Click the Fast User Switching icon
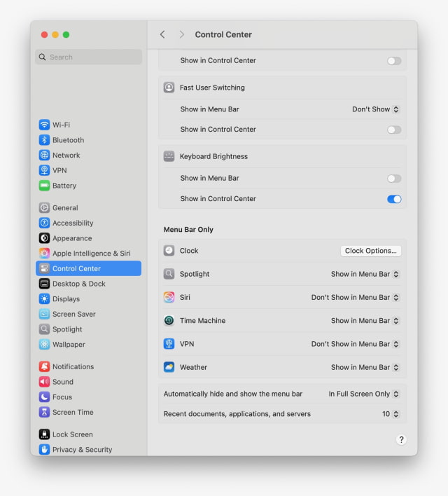This screenshot has height=496, width=448. click(x=169, y=88)
